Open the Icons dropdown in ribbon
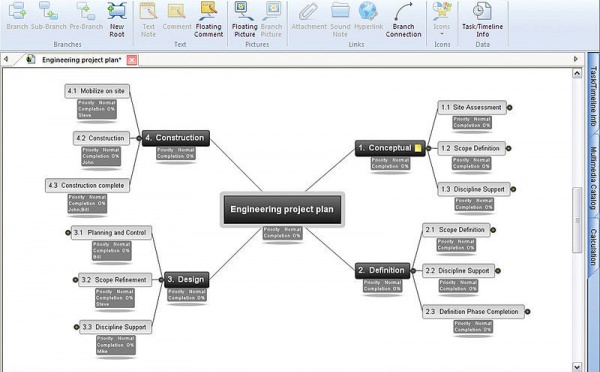600x372 pixels. [x=442, y=20]
